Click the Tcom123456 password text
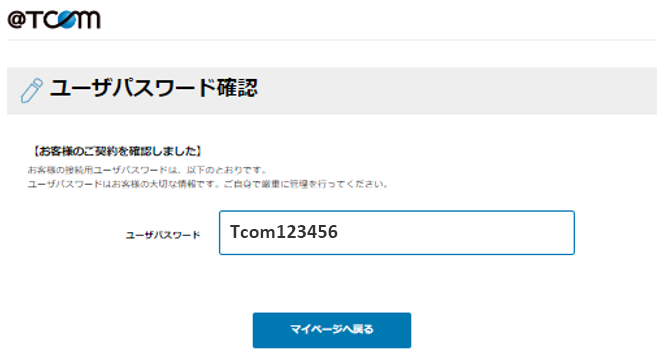This screenshot has height=364, width=665. pos(284,232)
